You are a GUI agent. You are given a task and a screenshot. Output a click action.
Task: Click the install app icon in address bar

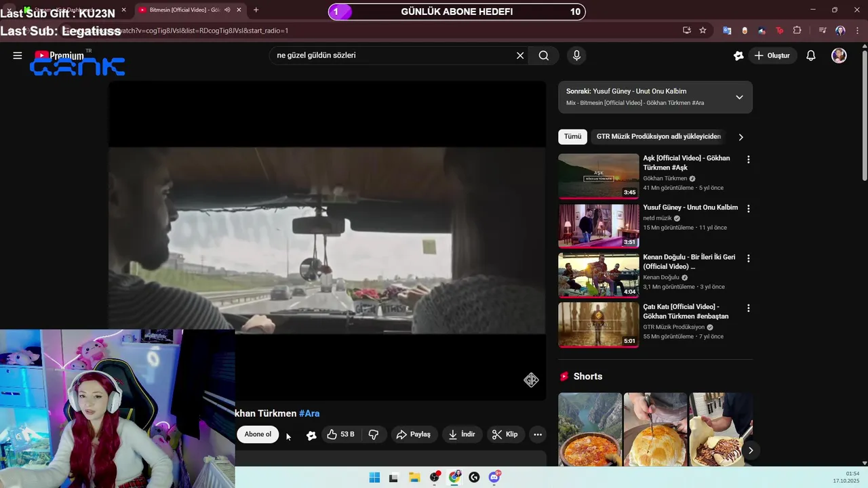[687, 30]
